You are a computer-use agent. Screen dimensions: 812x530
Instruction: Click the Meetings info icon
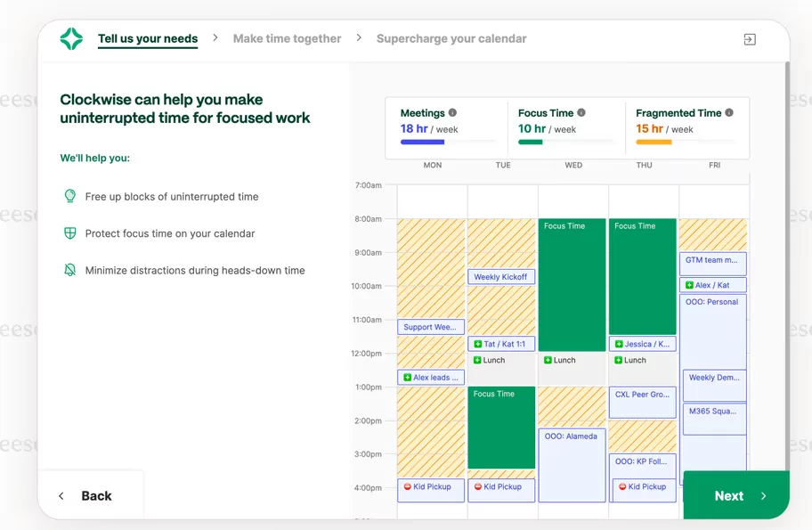pos(452,112)
